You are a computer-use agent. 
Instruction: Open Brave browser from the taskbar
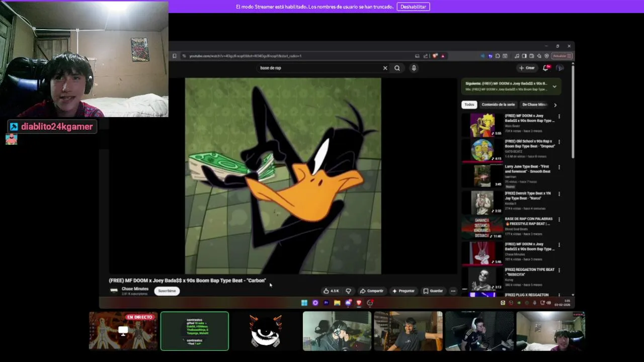[359, 303]
